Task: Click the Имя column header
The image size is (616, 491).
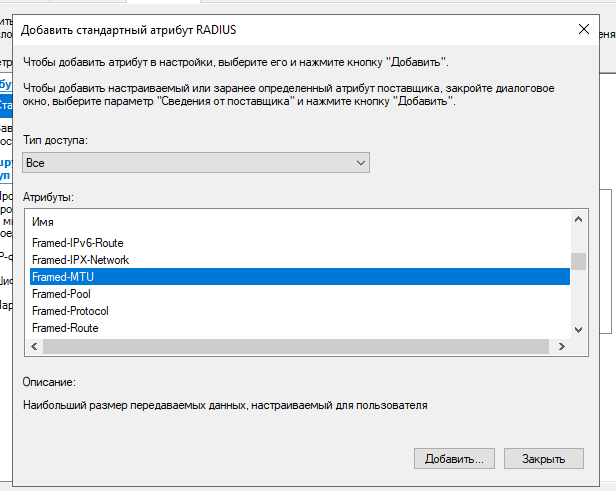Action: point(43,222)
